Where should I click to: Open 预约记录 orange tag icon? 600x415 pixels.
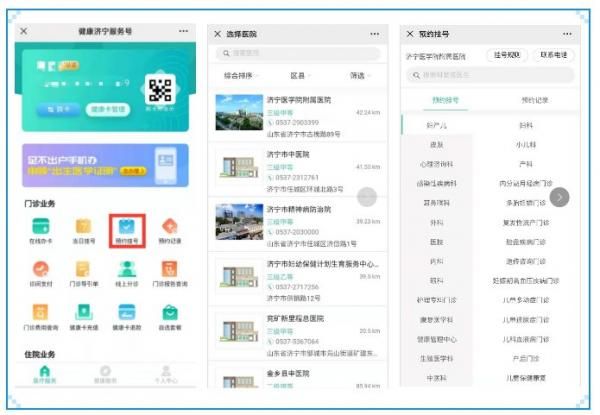[x=170, y=226]
